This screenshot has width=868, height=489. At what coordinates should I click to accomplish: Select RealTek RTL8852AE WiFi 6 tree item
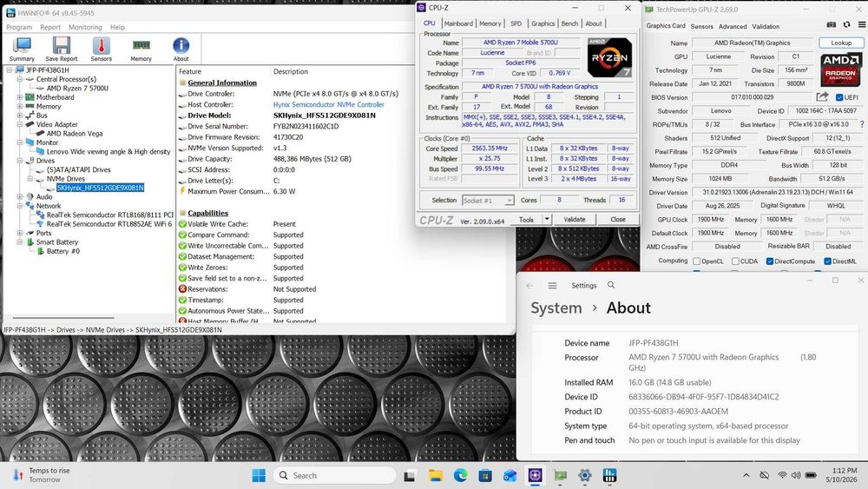point(109,224)
